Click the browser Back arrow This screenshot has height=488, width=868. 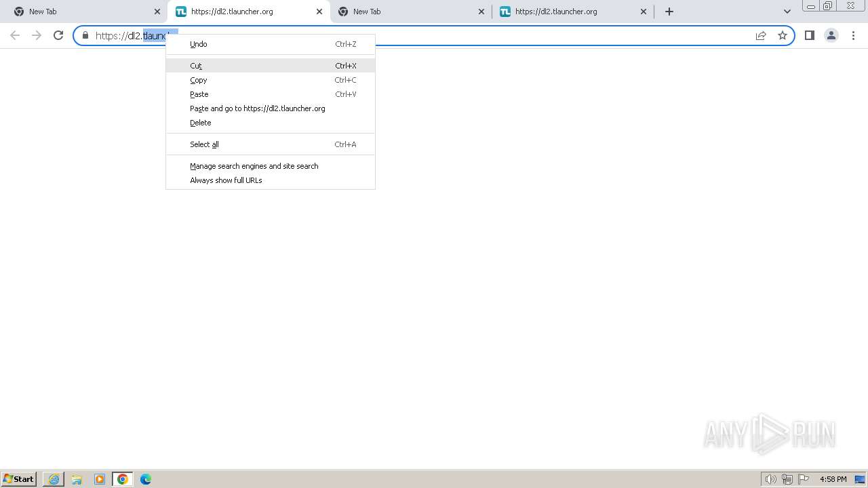coord(15,35)
